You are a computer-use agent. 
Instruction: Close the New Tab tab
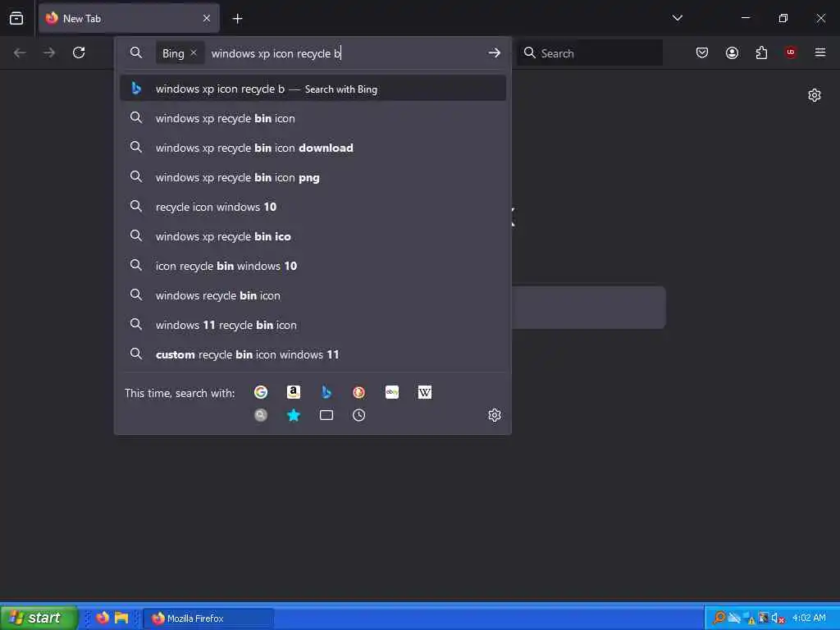[207, 18]
